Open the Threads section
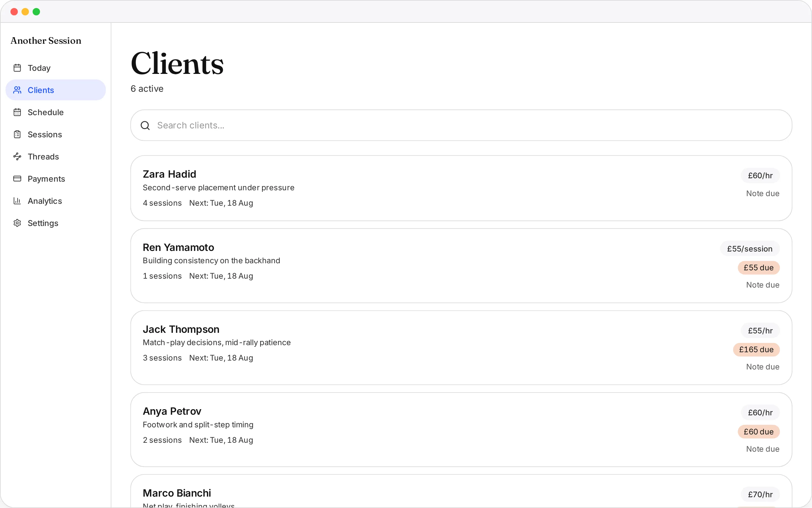 (x=56, y=157)
